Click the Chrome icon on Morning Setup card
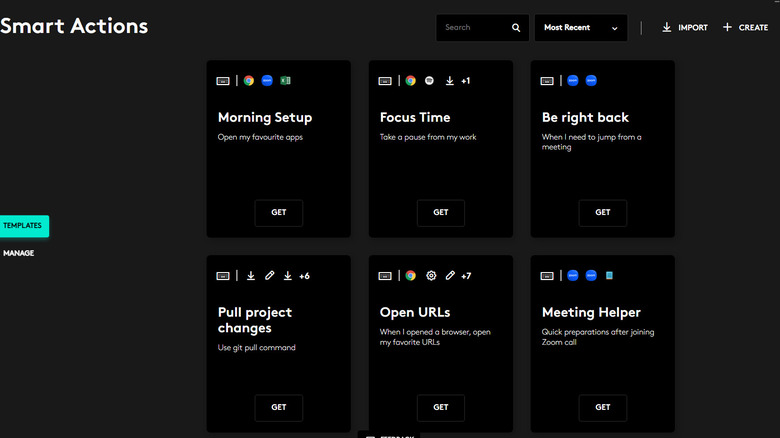The height and width of the screenshot is (438, 780). [x=249, y=80]
